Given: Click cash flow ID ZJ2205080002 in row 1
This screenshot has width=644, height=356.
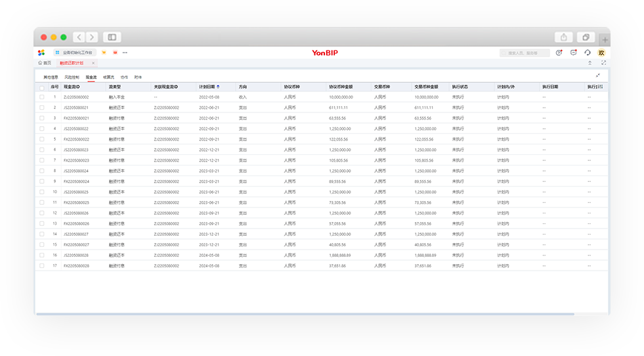Looking at the screenshot, I should point(76,97).
